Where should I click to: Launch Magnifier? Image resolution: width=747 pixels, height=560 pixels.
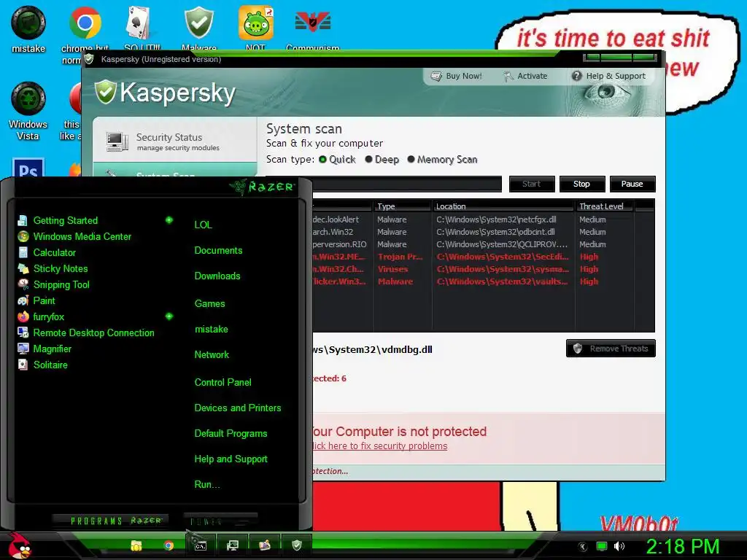click(x=52, y=349)
